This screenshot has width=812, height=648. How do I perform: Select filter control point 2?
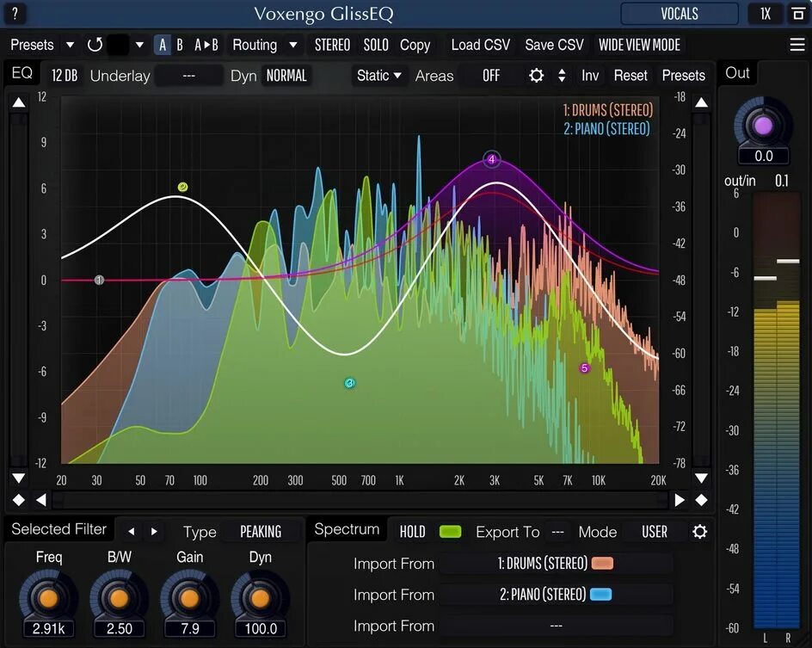(x=182, y=187)
